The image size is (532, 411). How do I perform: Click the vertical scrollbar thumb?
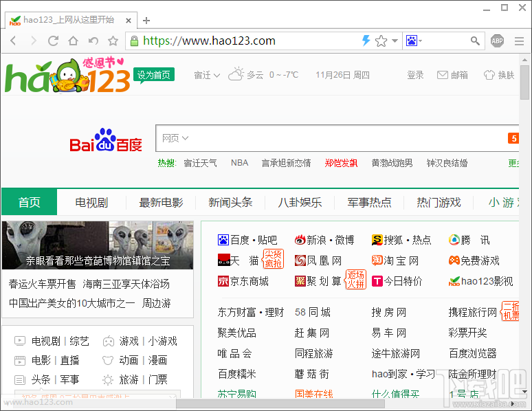click(x=524, y=82)
